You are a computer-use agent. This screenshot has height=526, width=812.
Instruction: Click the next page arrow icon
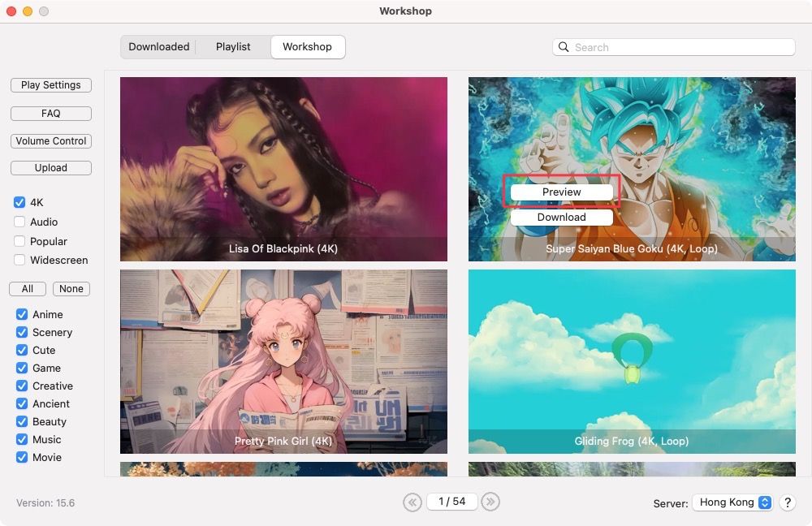[x=490, y=502]
